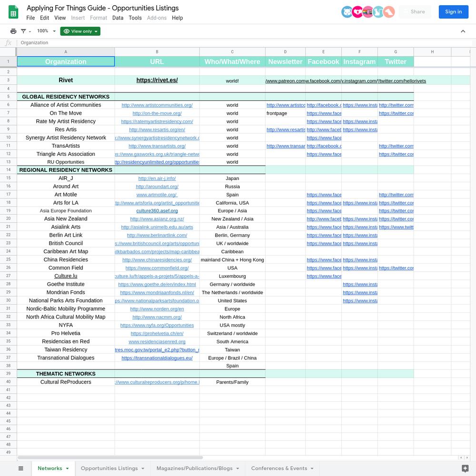The image size is (476, 476).
Task: Open the all sheets list icon
Action: [x=20, y=468]
